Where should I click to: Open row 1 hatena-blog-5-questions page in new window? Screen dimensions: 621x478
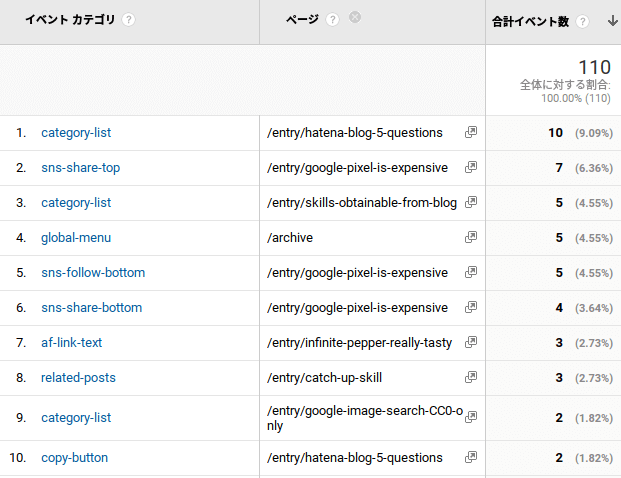click(471, 132)
